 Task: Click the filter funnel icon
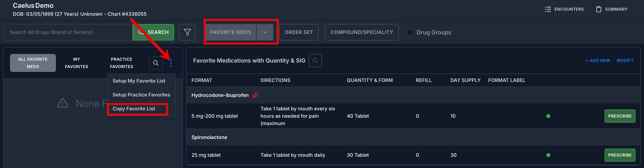pos(187,32)
